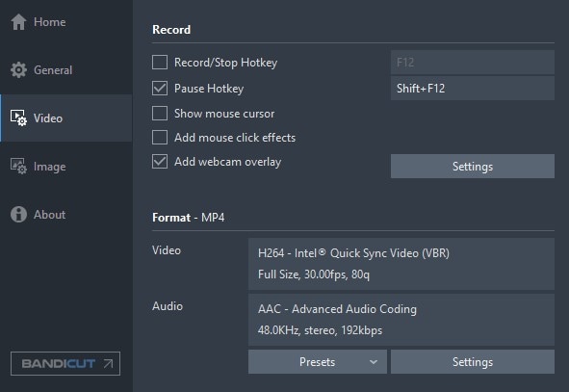Click the Shift+F12 pause hotkey field
Image resolution: width=569 pixels, height=392 pixels.
pos(473,89)
